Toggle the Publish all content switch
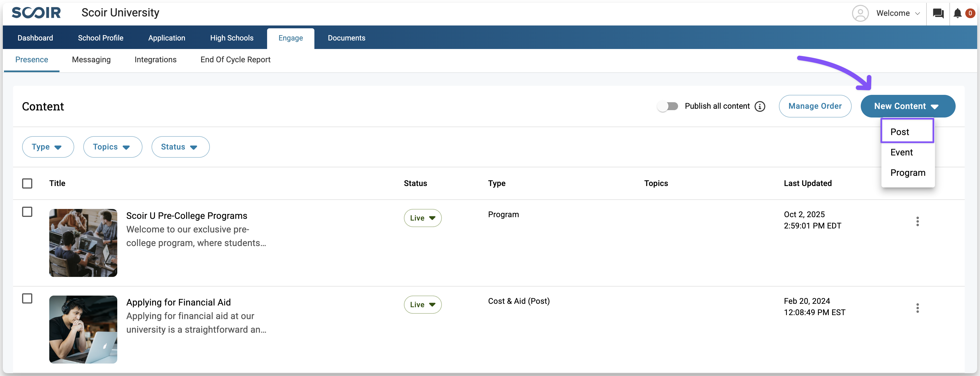980x376 pixels. click(668, 106)
